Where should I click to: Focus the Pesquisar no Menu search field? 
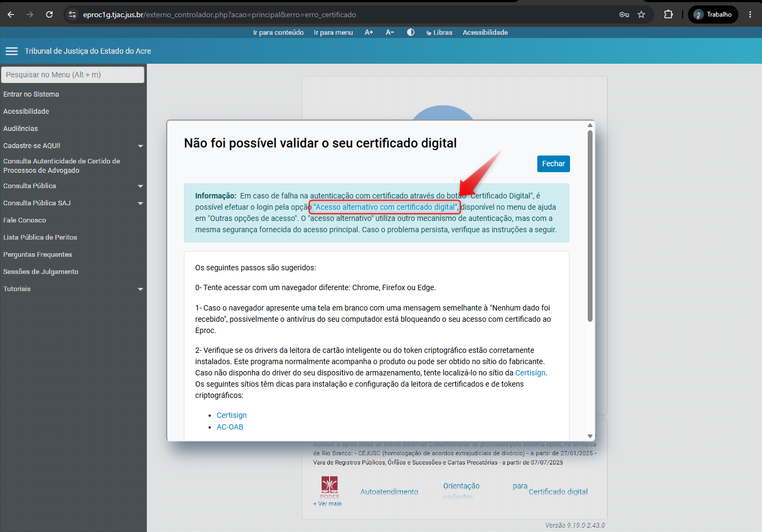click(73, 75)
